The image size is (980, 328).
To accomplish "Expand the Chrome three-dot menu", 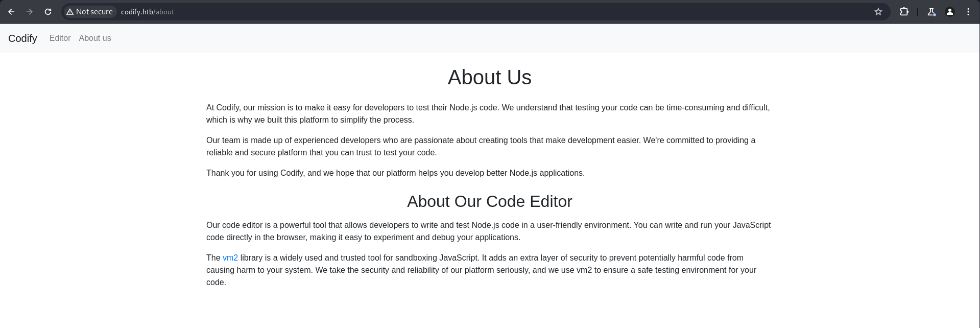I will point(968,12).
